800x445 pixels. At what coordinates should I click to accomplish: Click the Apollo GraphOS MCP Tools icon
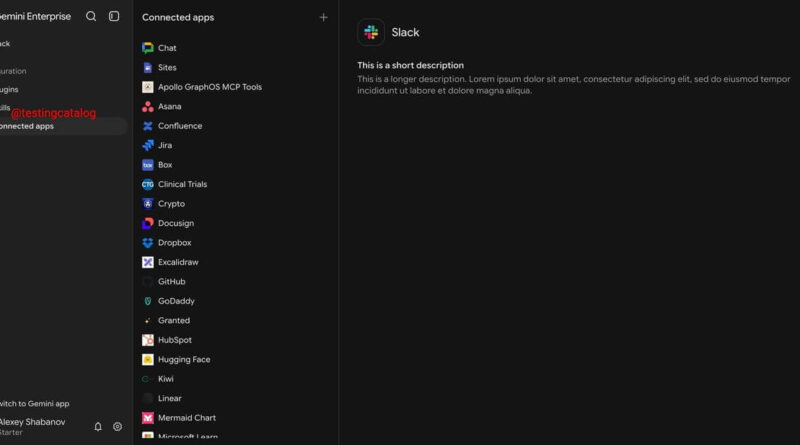(147, 87)
